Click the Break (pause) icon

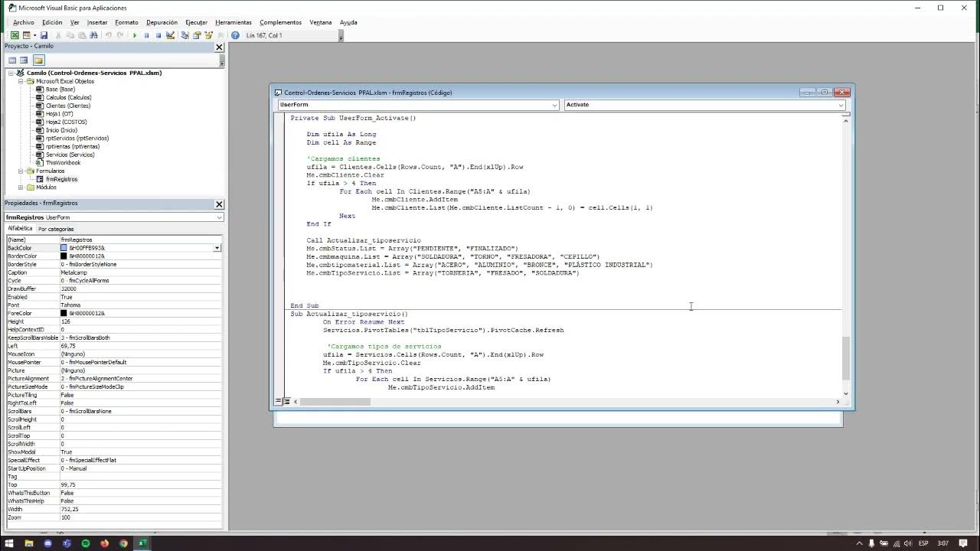pyautogui.click(x=146, y=35)
